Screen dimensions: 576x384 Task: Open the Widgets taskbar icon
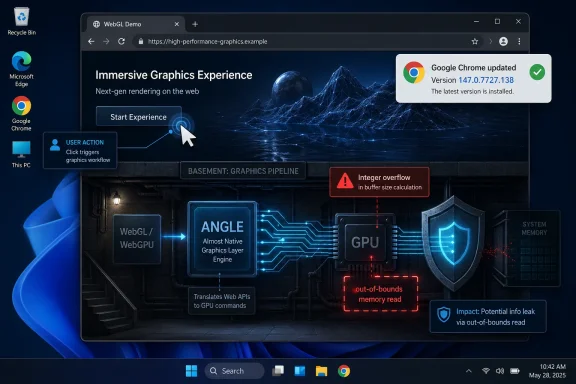pyautogui.click(x=300, y=371)
